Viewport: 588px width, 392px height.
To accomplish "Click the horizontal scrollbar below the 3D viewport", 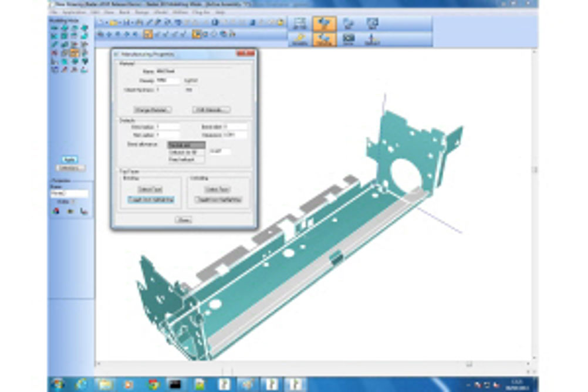I will 313,363.
